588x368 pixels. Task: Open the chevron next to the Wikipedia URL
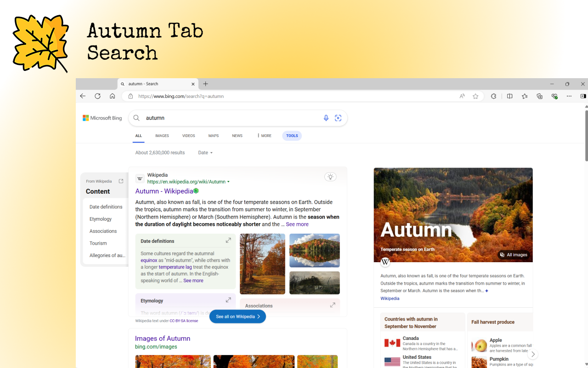click(228, 181)
